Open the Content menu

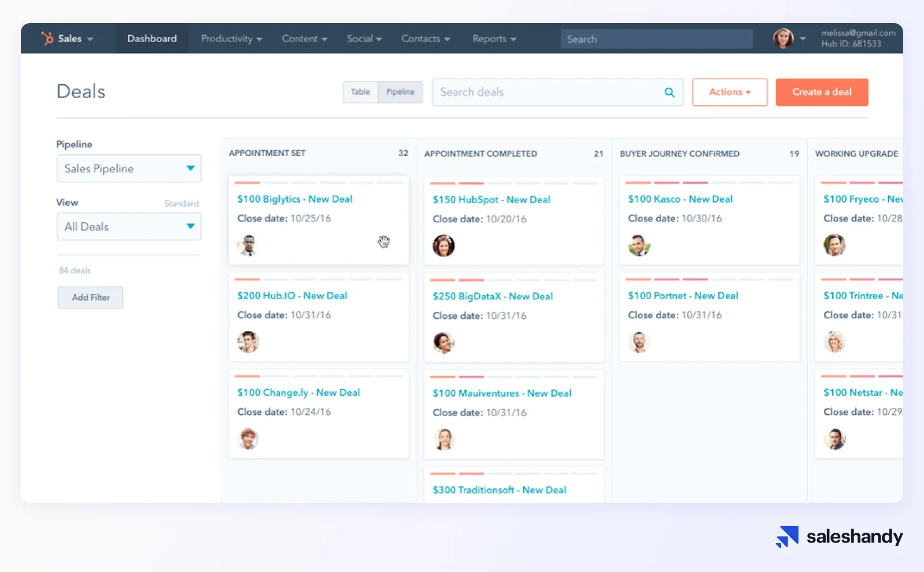tap(304, 39)
